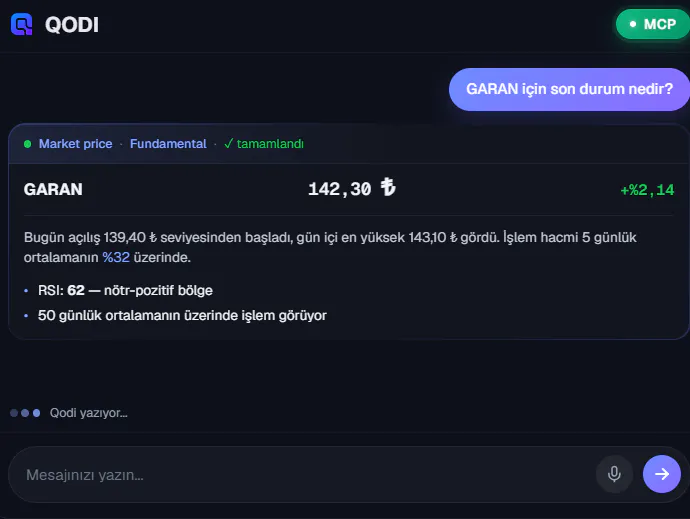Click the green status dot beside Market price

27,144
